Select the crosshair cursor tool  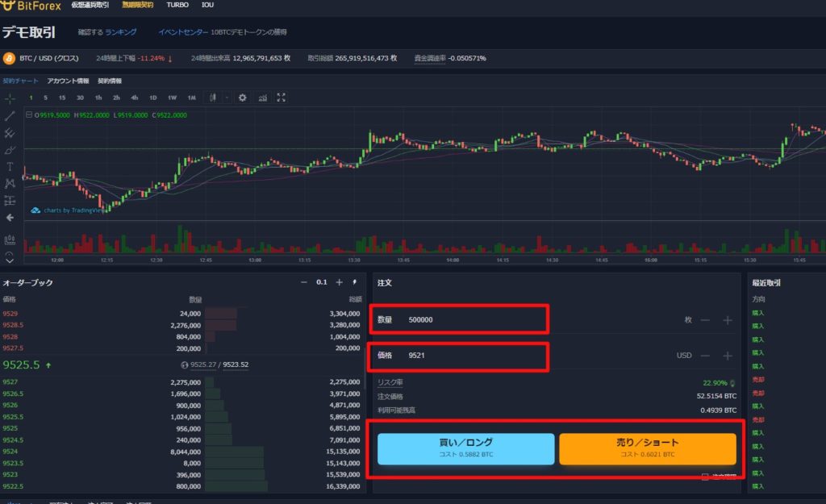10,98
